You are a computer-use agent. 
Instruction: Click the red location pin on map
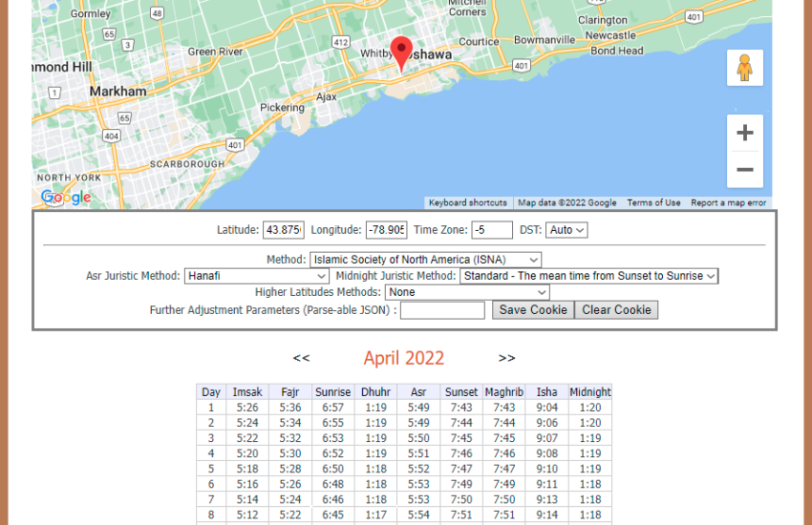[402, 52]
